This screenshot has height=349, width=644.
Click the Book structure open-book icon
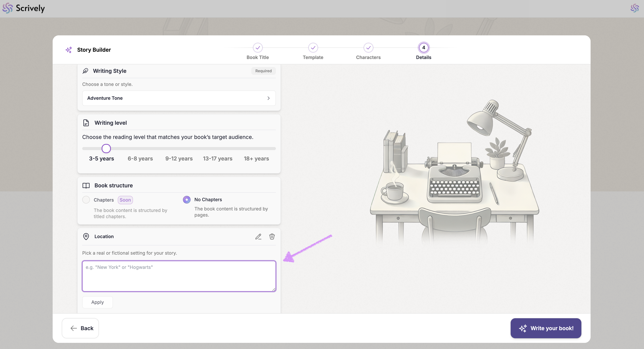coord(86,185)
